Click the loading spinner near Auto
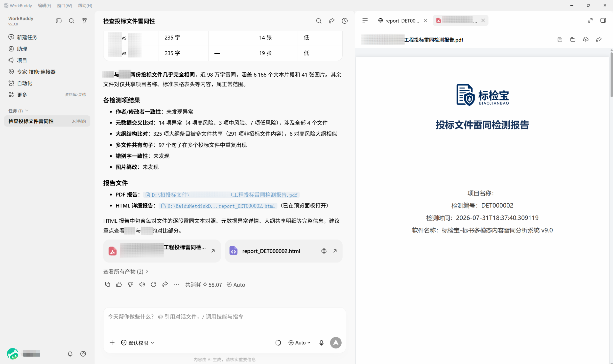Viewport: 613px width, 364px height. point(278,343)
